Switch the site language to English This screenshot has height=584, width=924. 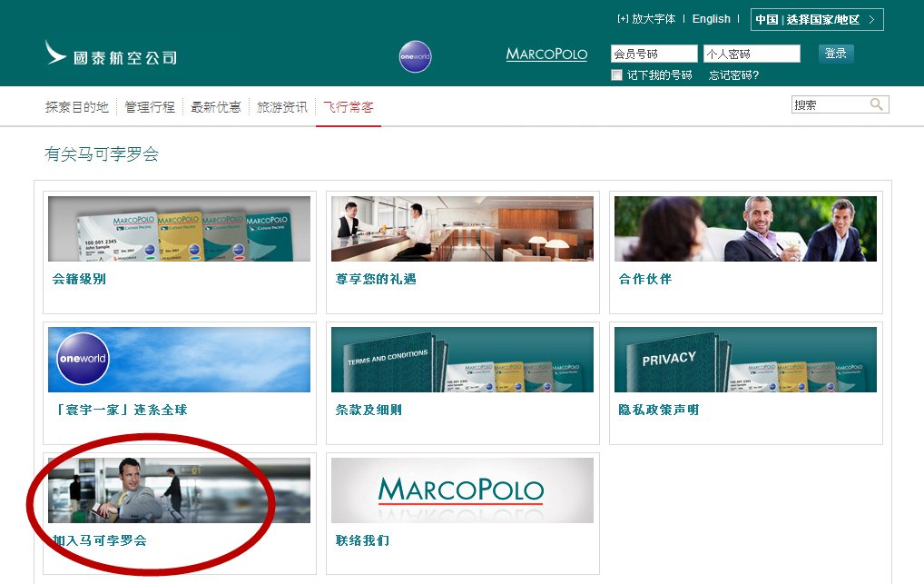click(711, 18)
